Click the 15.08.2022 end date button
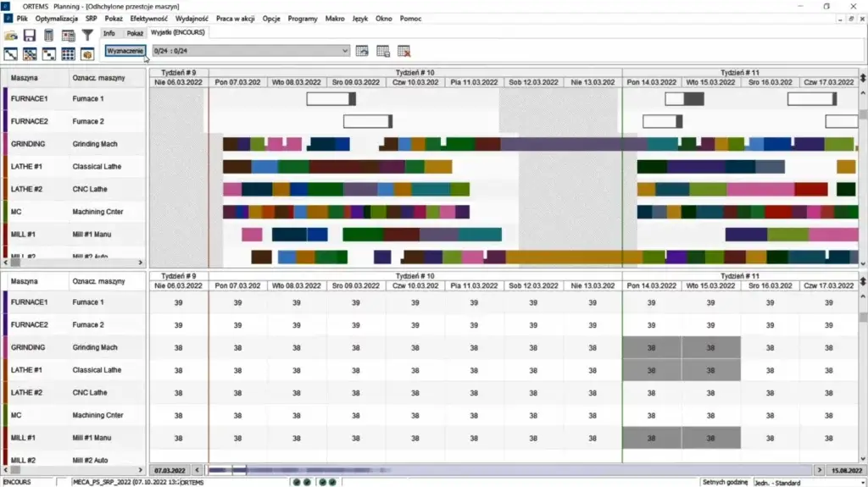 click(x=845, y=469)
